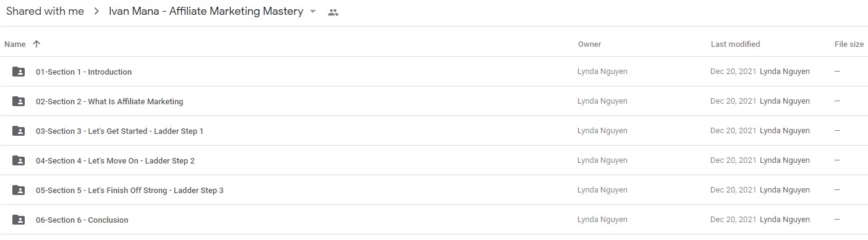The height and width of the screenshot is (240, 868).
Task: Toggle sort direction arrow next to Name
Action: pos(36,44)
